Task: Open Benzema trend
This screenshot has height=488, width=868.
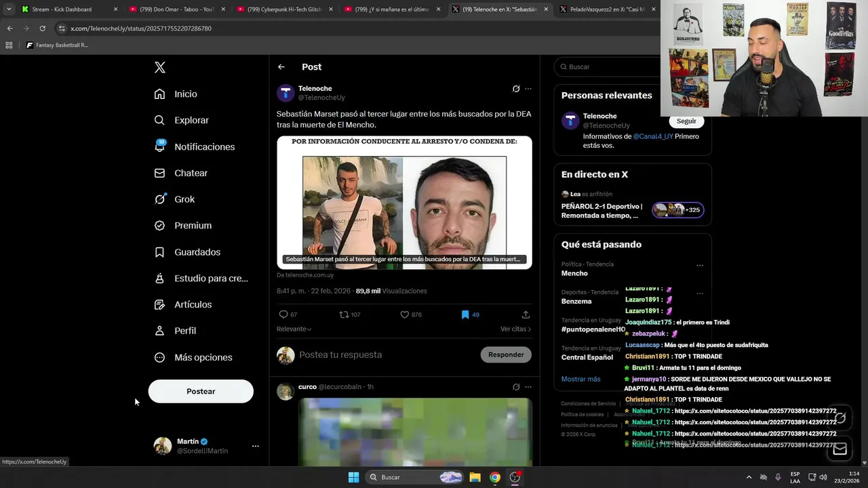Action: [x=576, y=301]
